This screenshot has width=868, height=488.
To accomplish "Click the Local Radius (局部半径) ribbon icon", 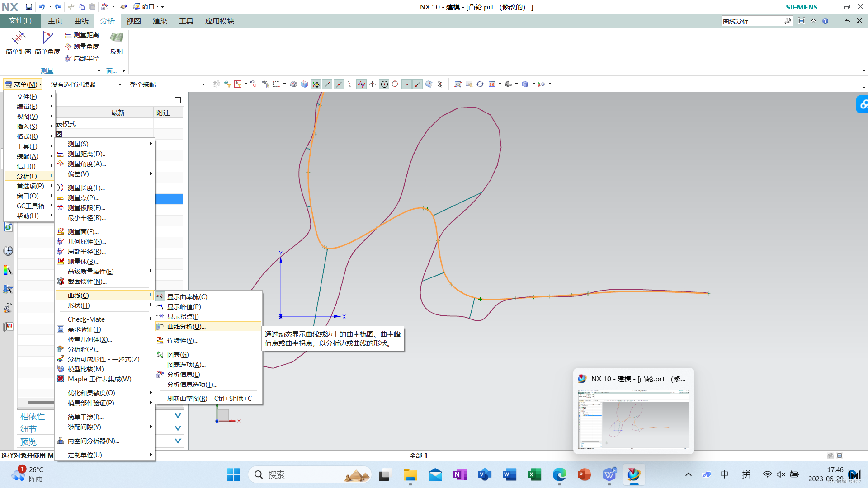I will pyautogui.click(x=68, y=58).
